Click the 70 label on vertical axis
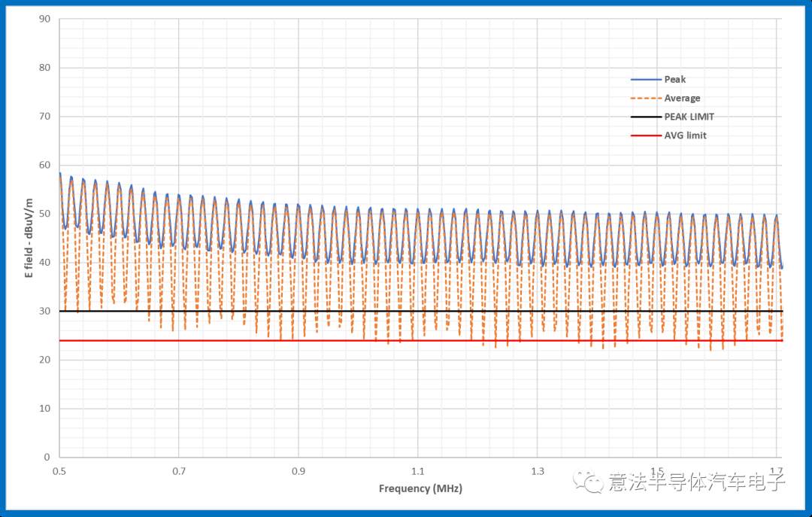Viewport: 812px width, 517px height. tap(44, 117)
